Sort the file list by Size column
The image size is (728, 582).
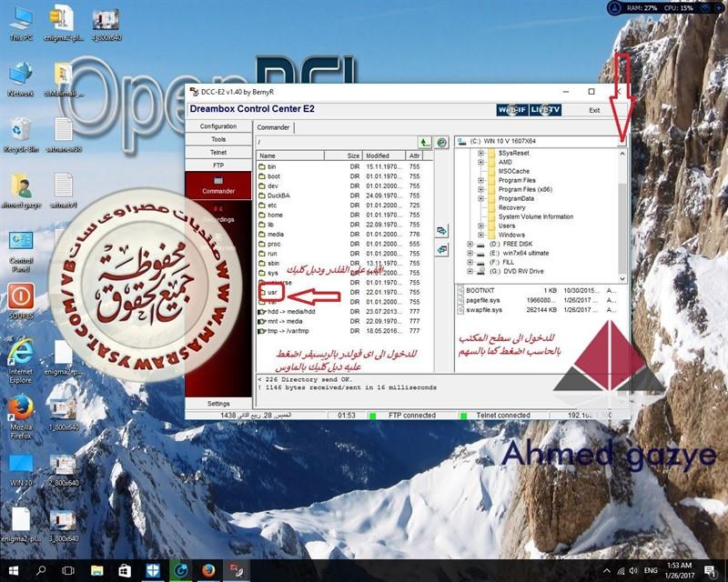click(343, 156)
